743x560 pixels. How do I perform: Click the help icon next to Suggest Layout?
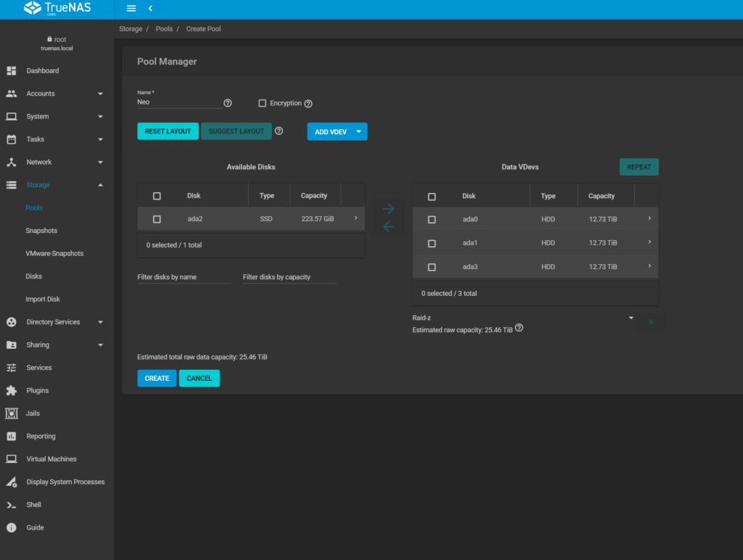pos(279,131)
